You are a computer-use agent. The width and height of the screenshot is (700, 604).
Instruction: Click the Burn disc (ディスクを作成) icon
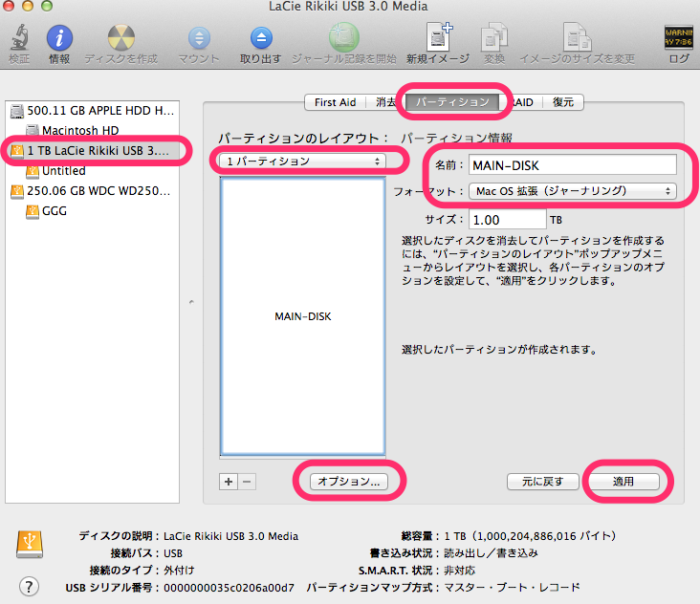pyautogui.click(x=121, y=37)
